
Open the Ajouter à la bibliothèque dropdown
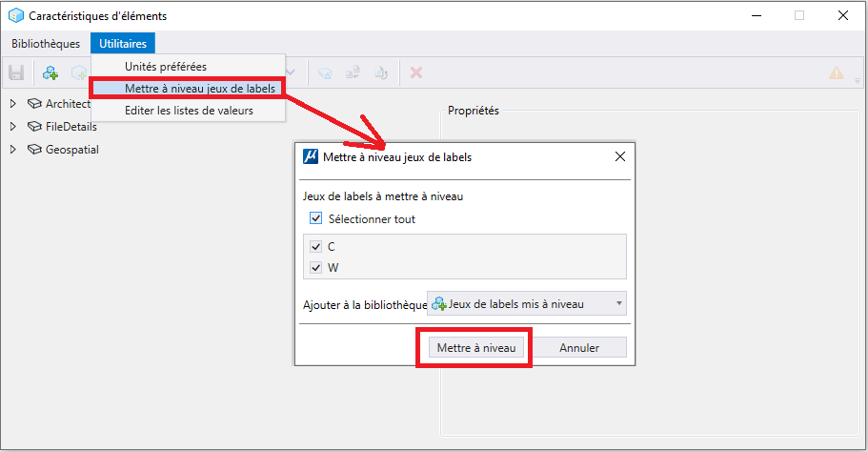pyautogui.click(x=527, y=303)
